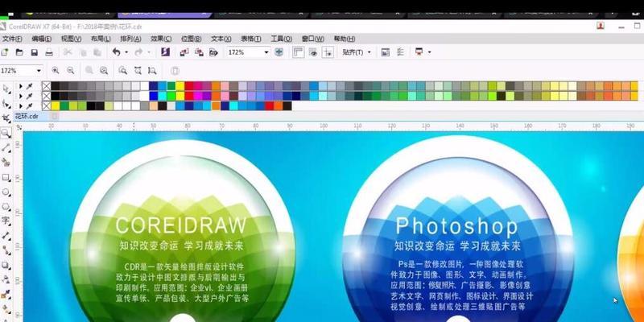Switch to the 花环.cdr document tab
The height and width of the screenshot is (322, 644).
(27, 116)
